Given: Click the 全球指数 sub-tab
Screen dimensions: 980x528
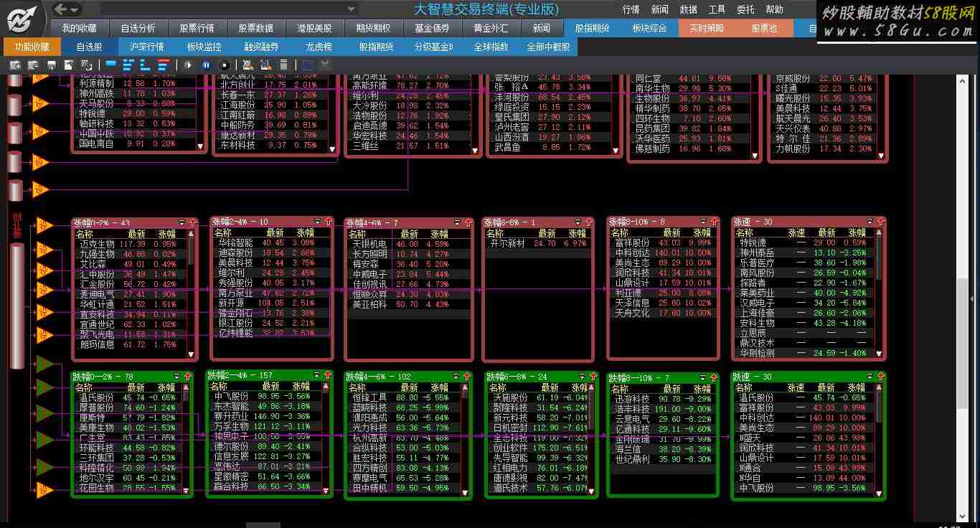Looking at the screenshot, I should pos(491,47).
